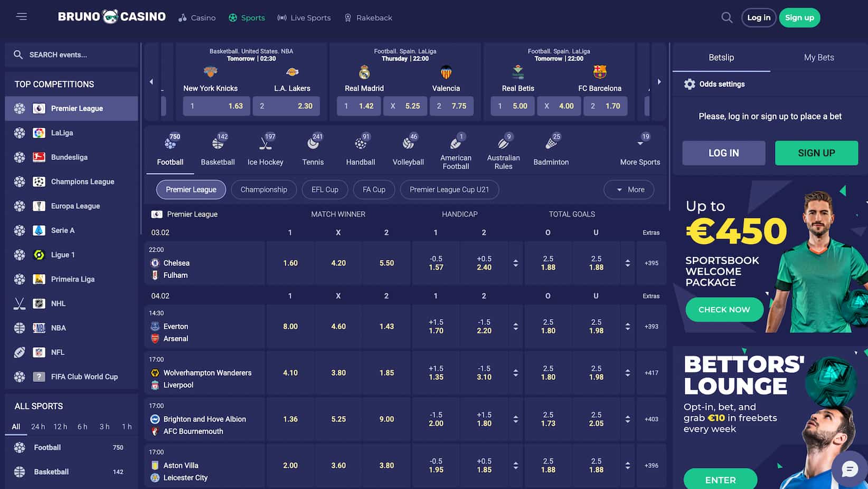Select the Australian Rules sport icon
The image size is (868, 489).
503,143
